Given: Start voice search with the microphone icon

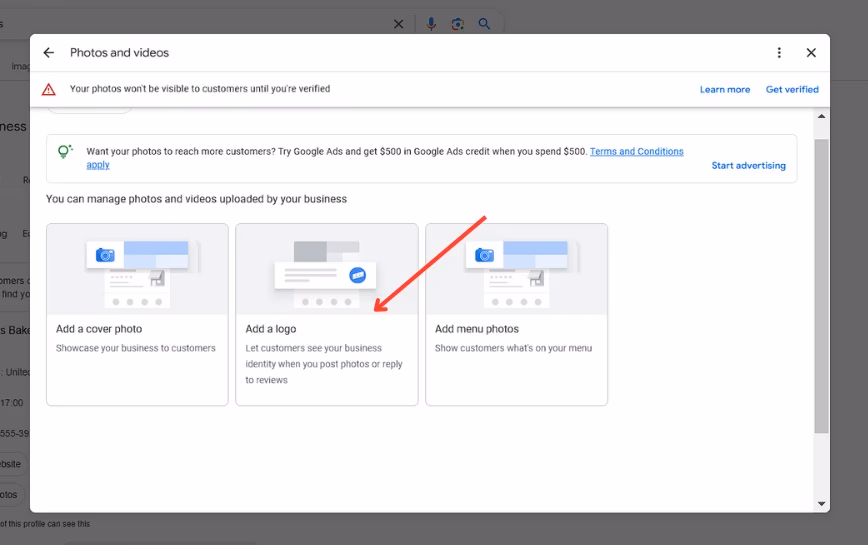Looking at the screenshot, I should [431, 24].
